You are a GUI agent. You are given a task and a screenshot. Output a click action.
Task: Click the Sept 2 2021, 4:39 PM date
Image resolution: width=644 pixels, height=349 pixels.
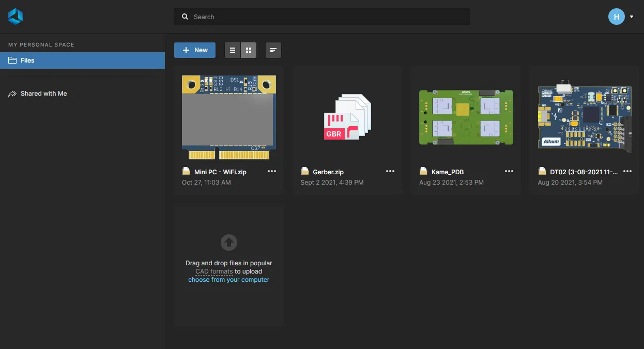point(332,183)
